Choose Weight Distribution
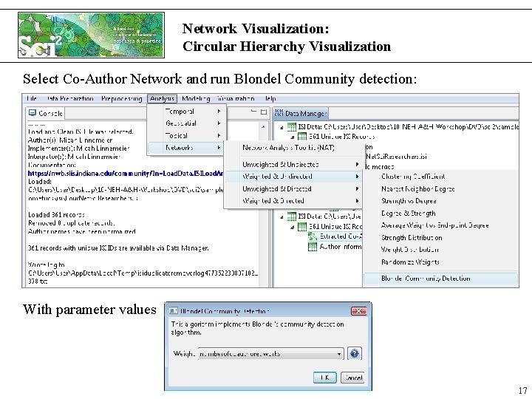This screenshot has height=399, width=532. click(409, 250)
